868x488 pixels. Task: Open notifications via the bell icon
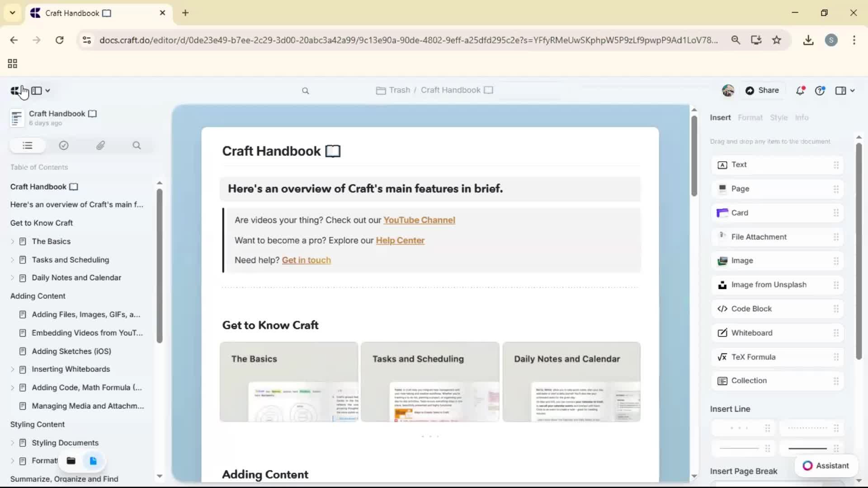(x=800, y=90)
